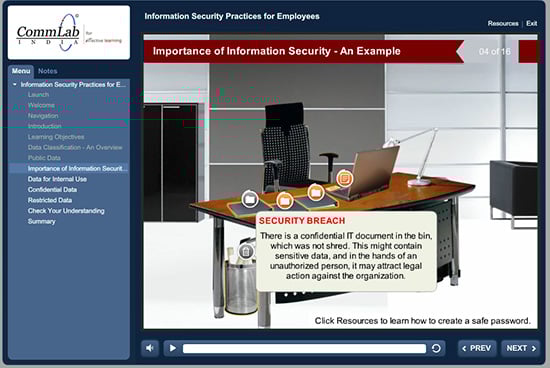Screen dimensions: 550x368
Task: Click the orange folder hotspot beside the grey one
Action: click(284, 201)
